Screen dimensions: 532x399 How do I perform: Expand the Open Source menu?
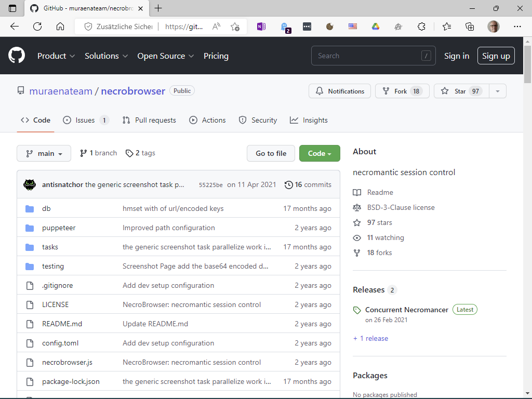(x=166, y=56)
